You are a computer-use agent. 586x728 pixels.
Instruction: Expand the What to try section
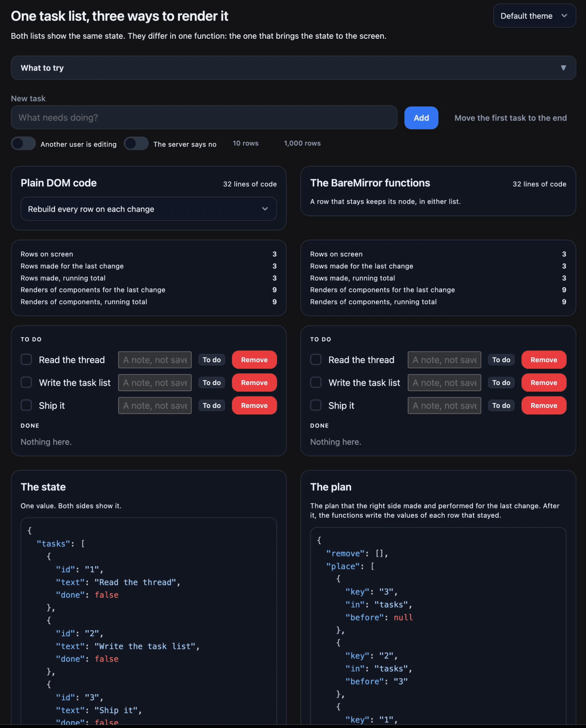click(x=293, y=68)
